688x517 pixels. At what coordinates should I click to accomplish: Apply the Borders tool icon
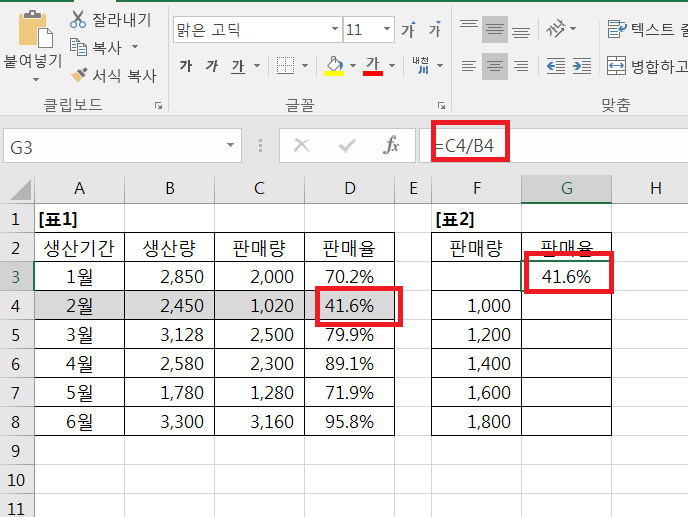click(x=285, y=66)
